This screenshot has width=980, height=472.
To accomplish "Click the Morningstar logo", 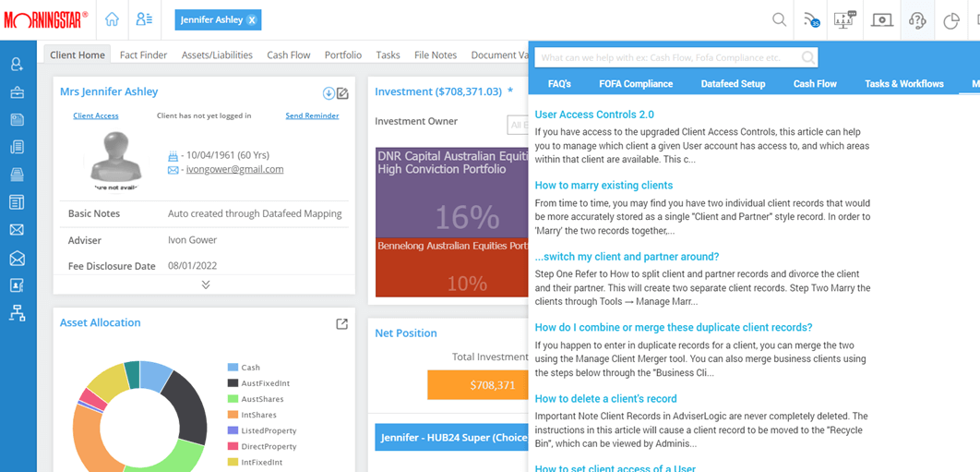I will [46, 20].
